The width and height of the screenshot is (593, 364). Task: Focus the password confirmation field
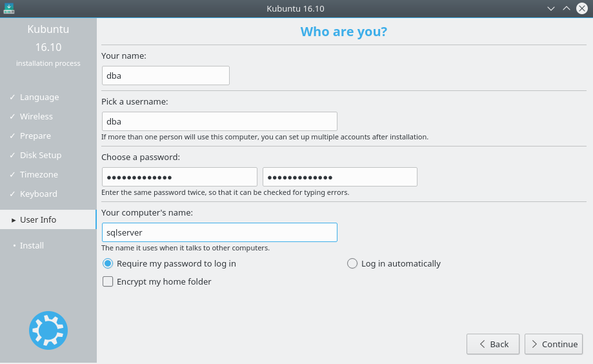click(340, 177)
